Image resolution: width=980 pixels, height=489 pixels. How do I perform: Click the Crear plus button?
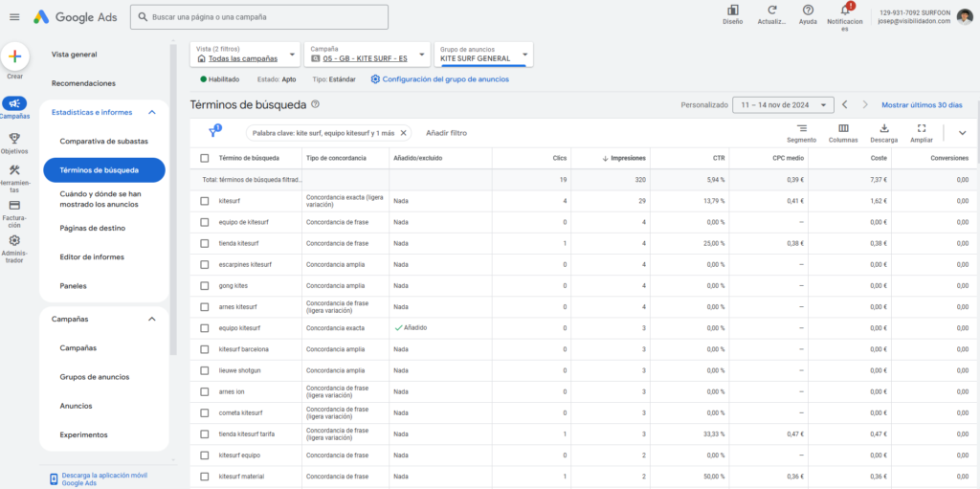click(x=15, y=56)
